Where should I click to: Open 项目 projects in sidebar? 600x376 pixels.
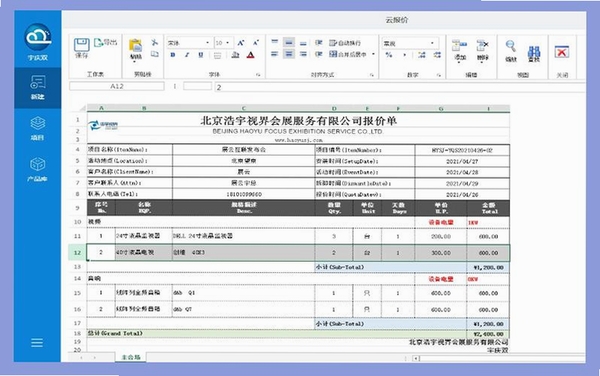point(38,128)
